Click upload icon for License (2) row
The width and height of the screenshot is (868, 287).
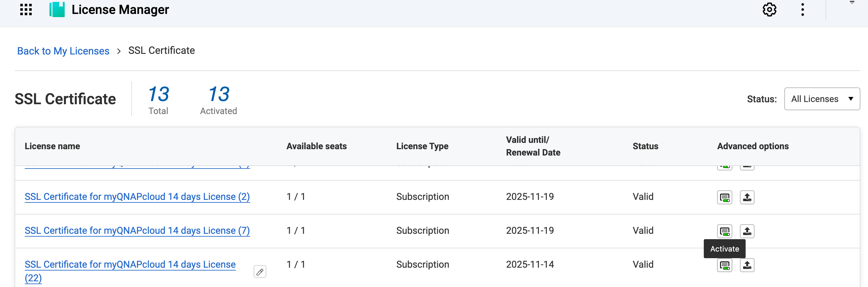[747, 197]
